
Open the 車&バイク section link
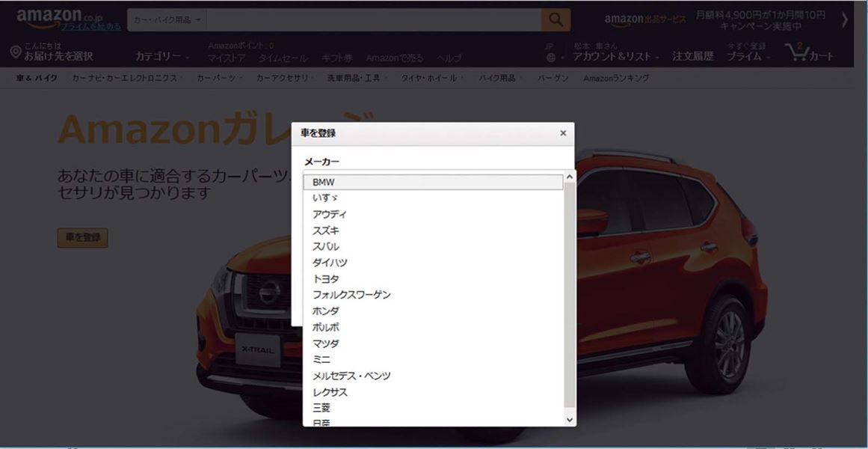pyautogui.click(x=37, y=78)
